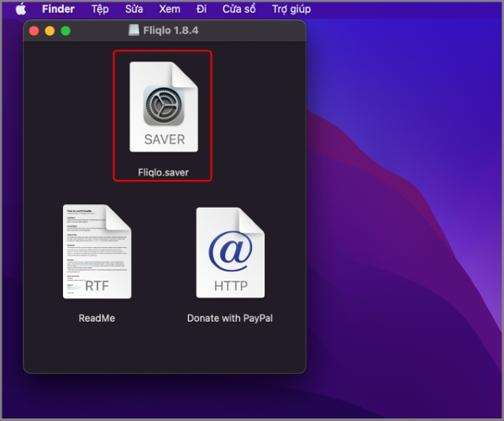Click the disk icon in the window title bar

pyautogui.click(x=134, y=30)
